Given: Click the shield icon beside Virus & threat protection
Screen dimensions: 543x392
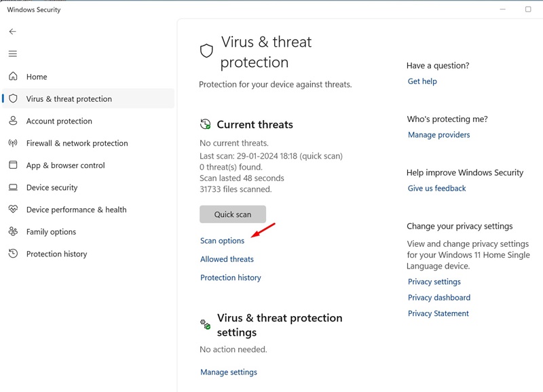Looking at the screenshot, I should point(13,99).
